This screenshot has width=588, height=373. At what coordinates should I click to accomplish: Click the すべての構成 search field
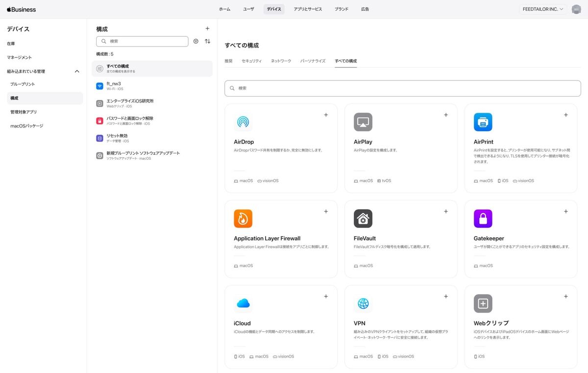pyautogui.click(x=402, y=88)
